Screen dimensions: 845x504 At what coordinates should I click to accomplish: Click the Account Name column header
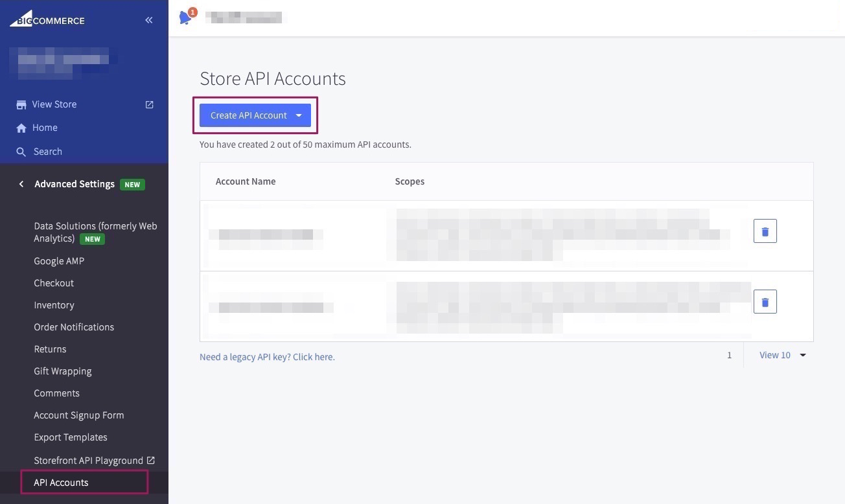[246, 181]
